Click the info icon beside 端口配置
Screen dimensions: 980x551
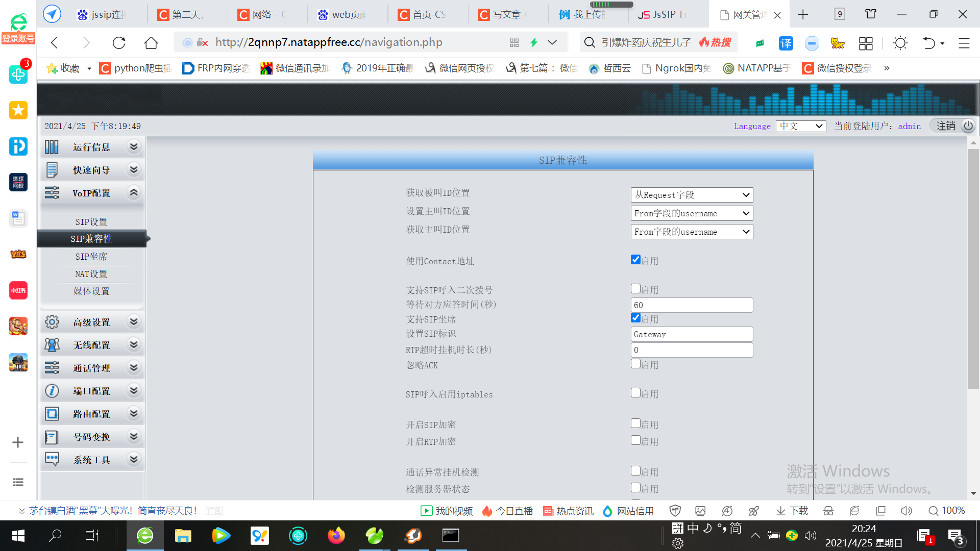pyautogui.click(x=52, y=390)
